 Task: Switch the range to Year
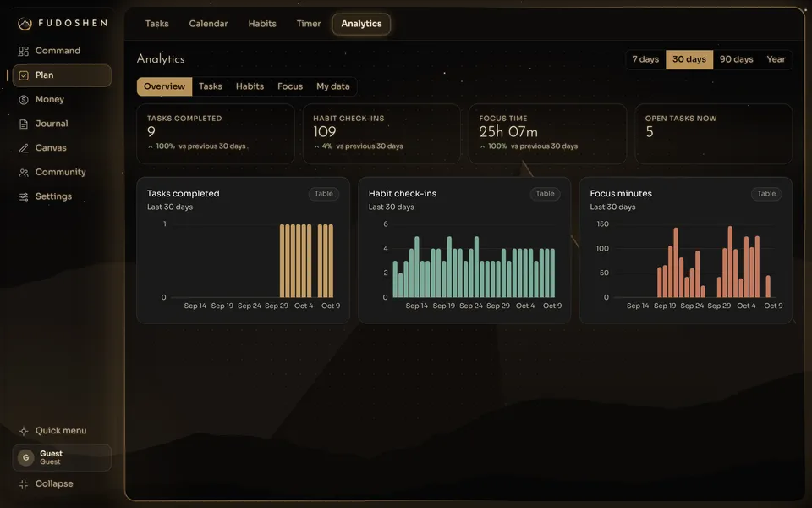pyautogui.click(x=776, y=59)
